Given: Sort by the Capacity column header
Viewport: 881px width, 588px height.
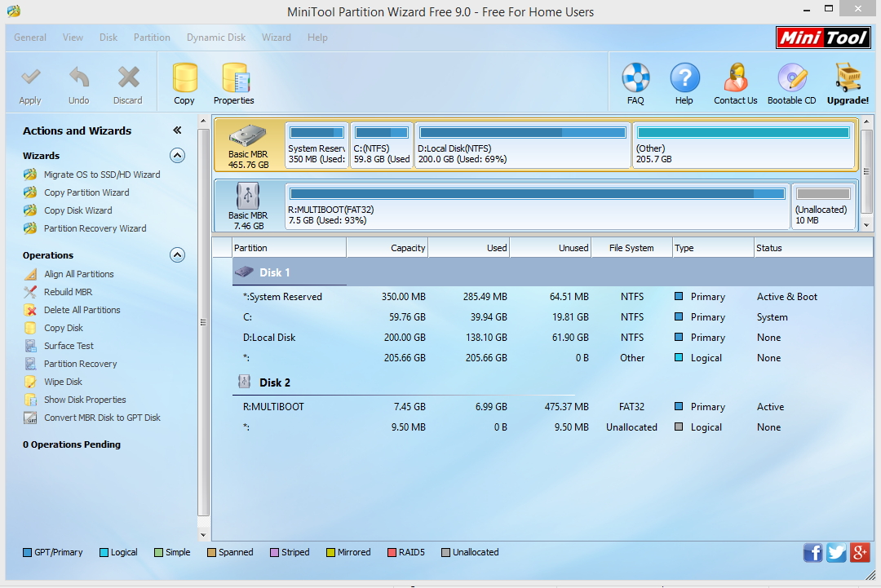Looking at the screenshot, I should click(387, 248).
